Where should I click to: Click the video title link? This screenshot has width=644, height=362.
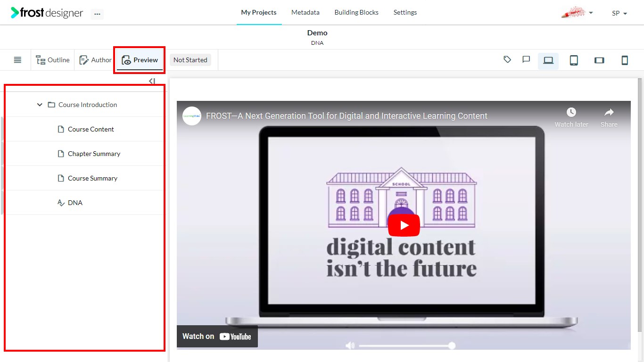pyautogui.click(x=347, y=116)
